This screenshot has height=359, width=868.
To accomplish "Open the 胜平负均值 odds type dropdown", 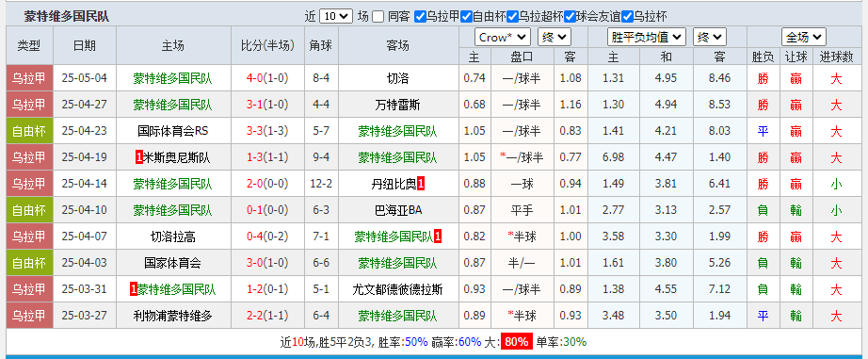I will 647,37.
